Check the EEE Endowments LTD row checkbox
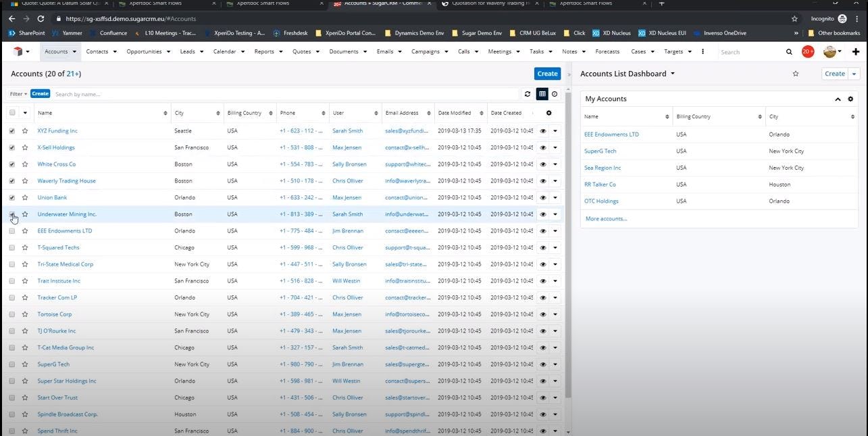Screen dimensions: 868x436 click(x=12, y=231)
